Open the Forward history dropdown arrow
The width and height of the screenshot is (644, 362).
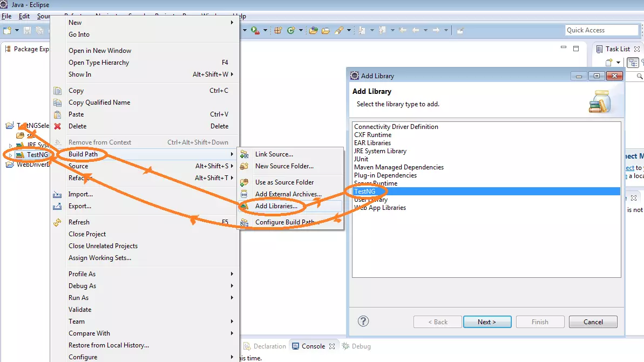[x=446, y=30]
